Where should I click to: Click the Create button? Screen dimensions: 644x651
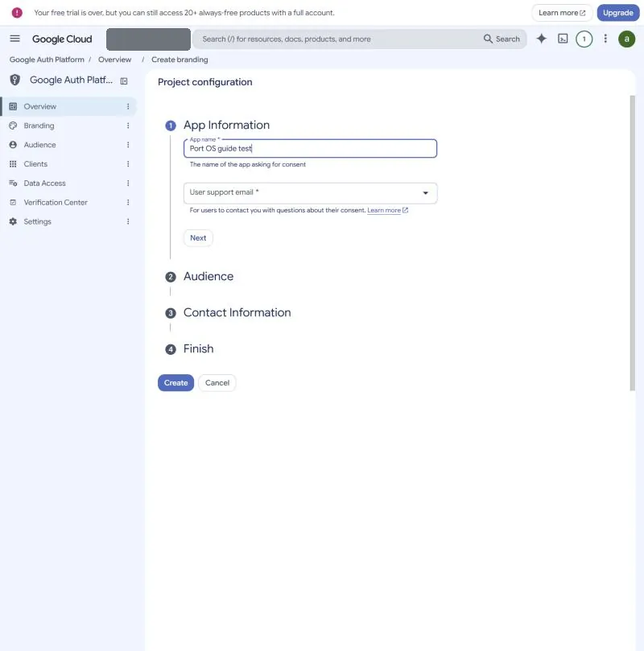pos(175,383)
